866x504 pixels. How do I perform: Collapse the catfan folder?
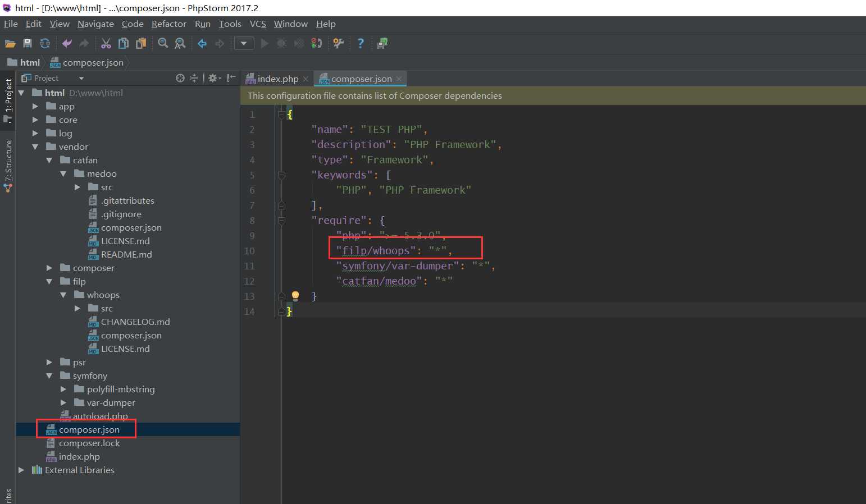pos(49,160)
